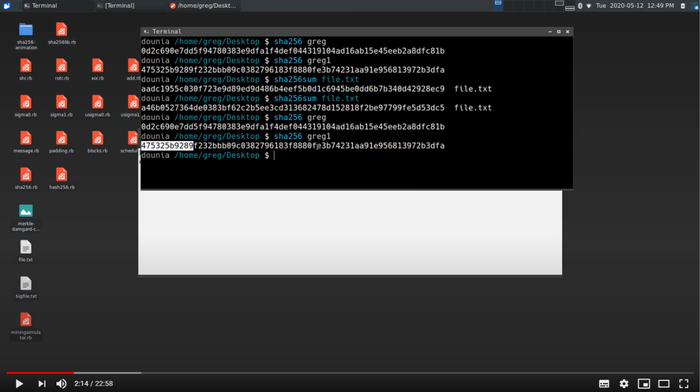
Task: Click the network tray icon
Action: point(589,6)
